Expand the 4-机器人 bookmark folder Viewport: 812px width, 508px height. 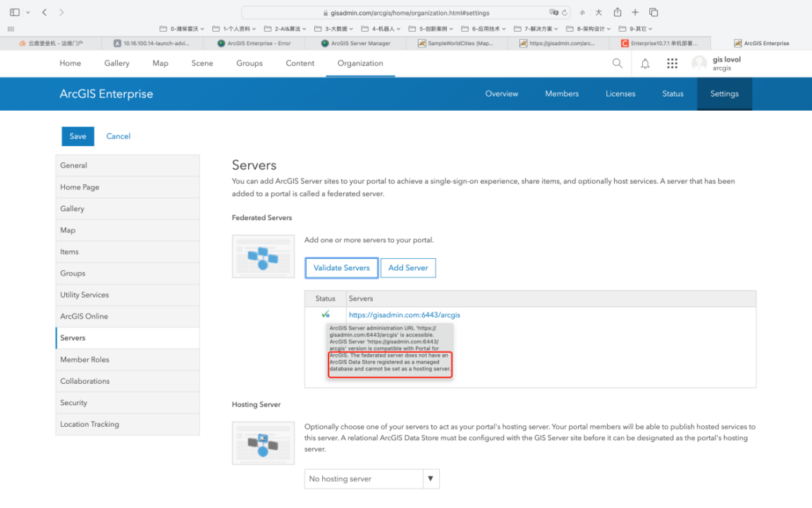pyautogui.click(x=381, y=29)
